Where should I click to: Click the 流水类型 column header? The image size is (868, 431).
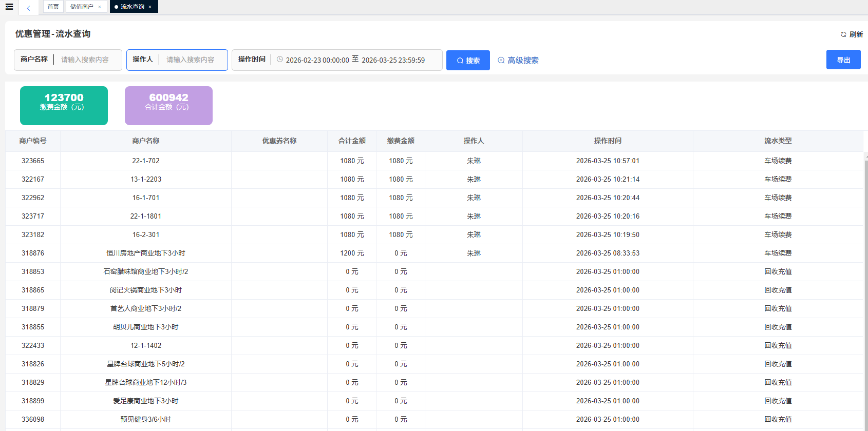click(778, 141)
